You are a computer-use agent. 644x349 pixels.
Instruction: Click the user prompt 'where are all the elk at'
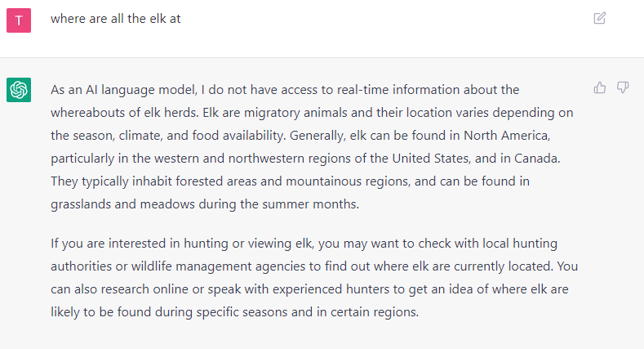tap(115, 19)
